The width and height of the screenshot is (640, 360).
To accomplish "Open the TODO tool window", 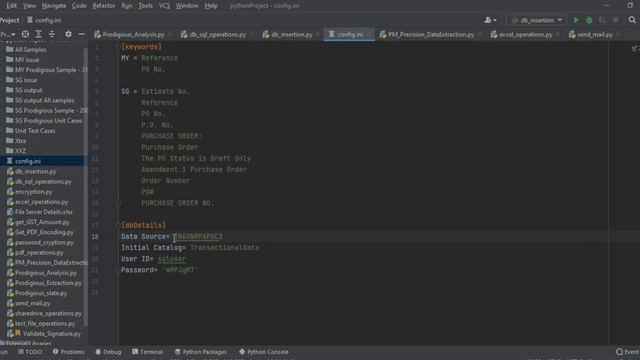I will coord(30,352).
